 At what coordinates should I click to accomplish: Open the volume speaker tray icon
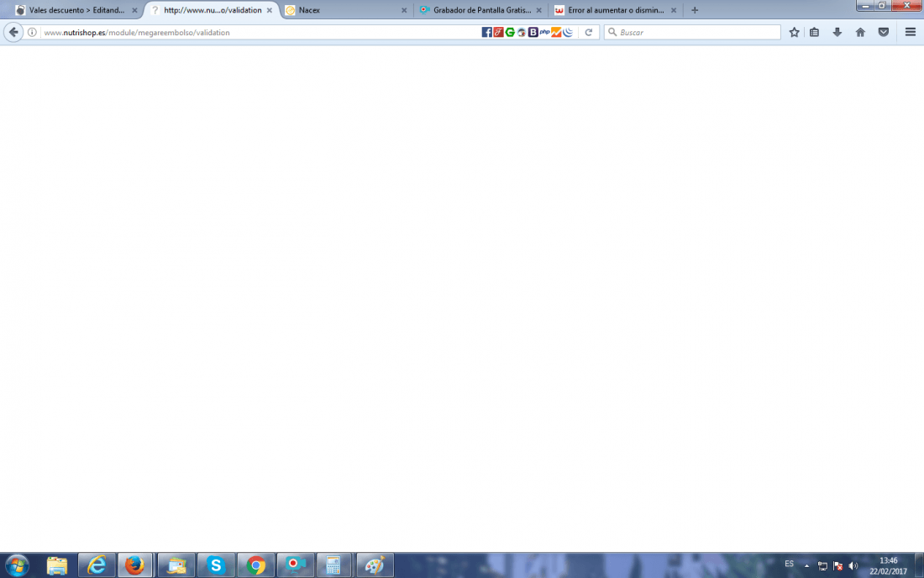(x=853, y=565)
